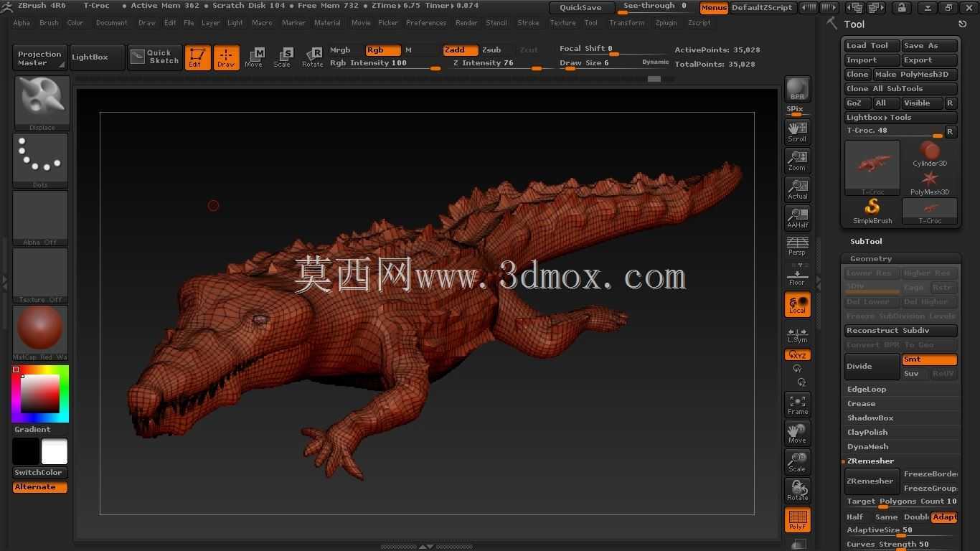
Task: Open the Texture Off selector
Action: 40,275
